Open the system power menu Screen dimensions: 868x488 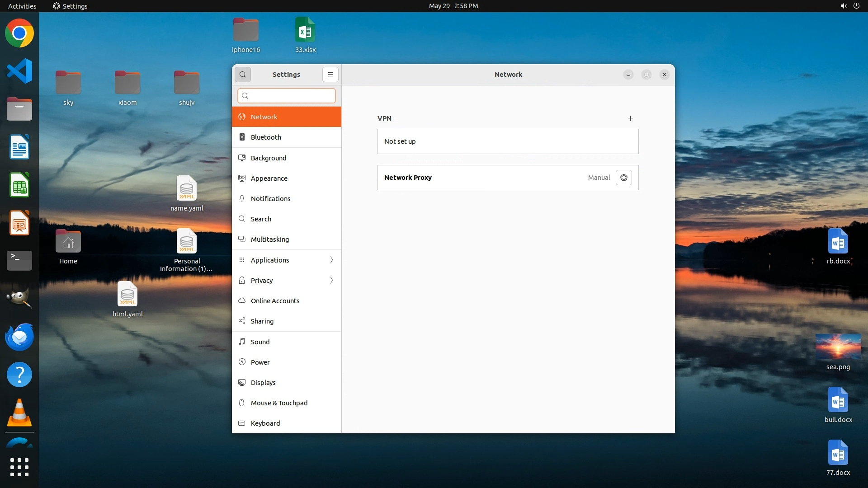856,6
